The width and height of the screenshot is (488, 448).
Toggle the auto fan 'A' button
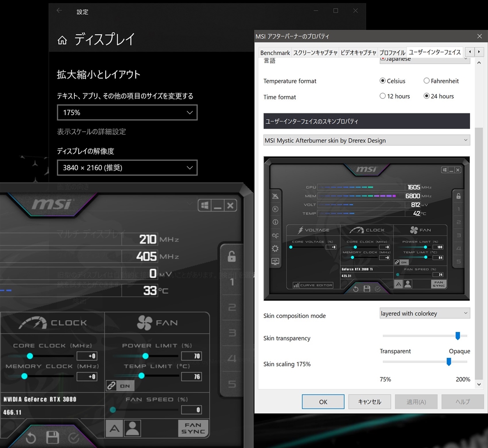click(x=114, y=428)
